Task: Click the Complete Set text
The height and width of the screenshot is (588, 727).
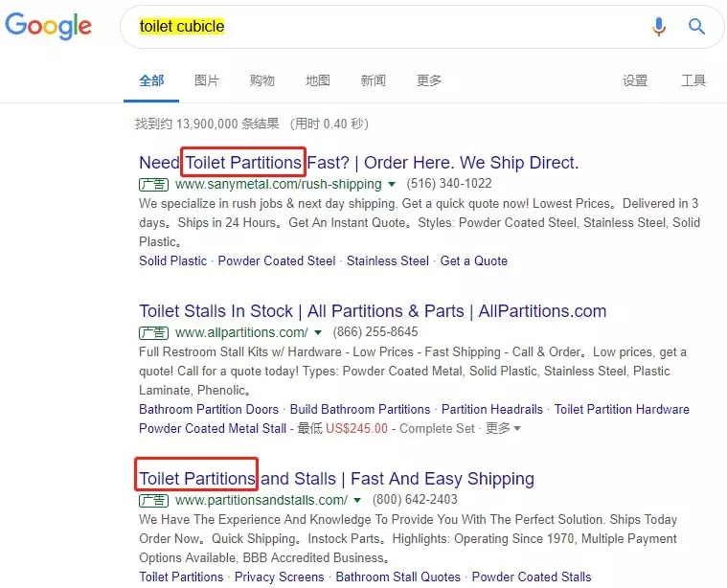Action: point(437,428)
